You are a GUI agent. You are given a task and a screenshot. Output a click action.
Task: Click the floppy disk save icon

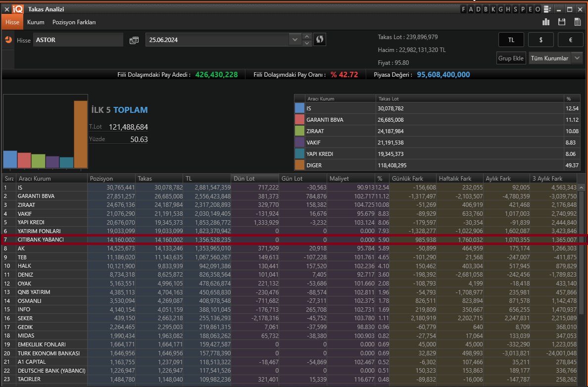pos(562,22)
